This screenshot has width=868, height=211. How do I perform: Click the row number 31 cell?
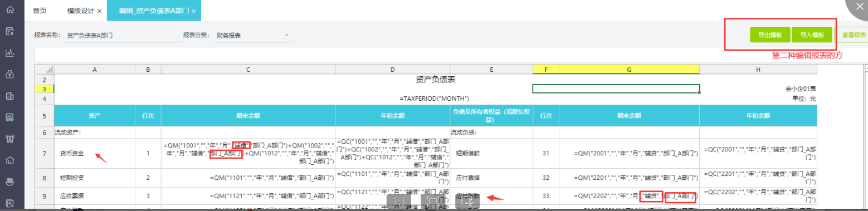point(545,153)
